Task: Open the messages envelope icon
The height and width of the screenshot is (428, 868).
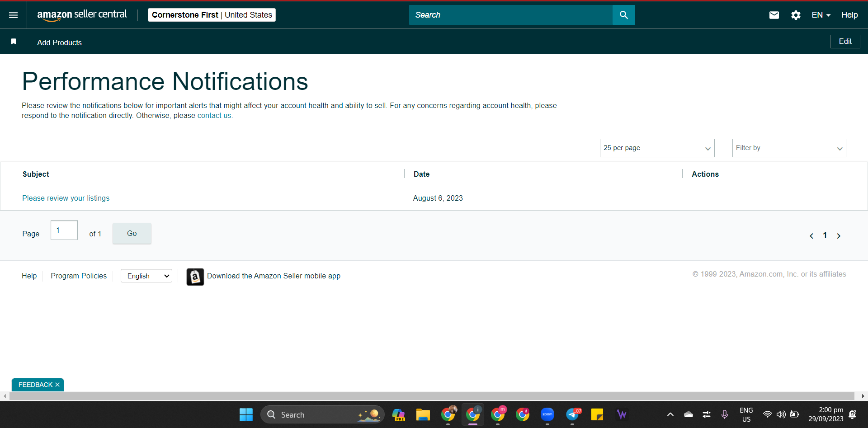Action: coord(774,15)
